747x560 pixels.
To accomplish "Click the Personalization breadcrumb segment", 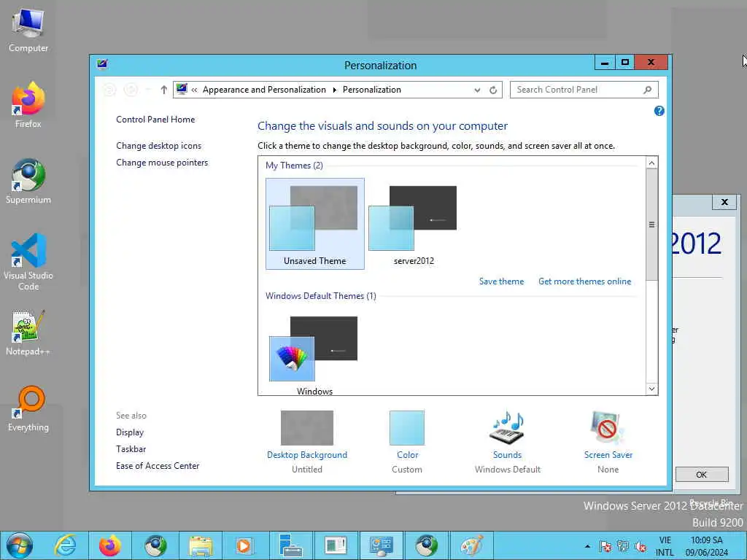I will 371,90.
